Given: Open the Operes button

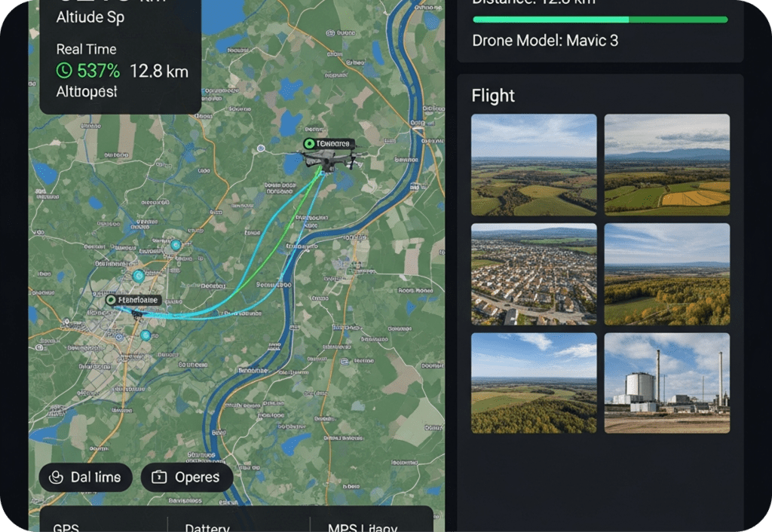Looking at the screenshot, I should click(187, 477).
